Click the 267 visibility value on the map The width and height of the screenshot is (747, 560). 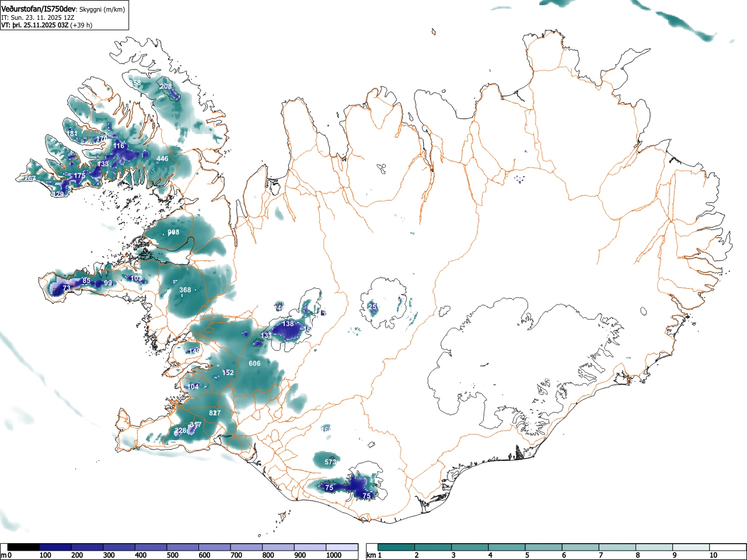[x=30, y=178]
